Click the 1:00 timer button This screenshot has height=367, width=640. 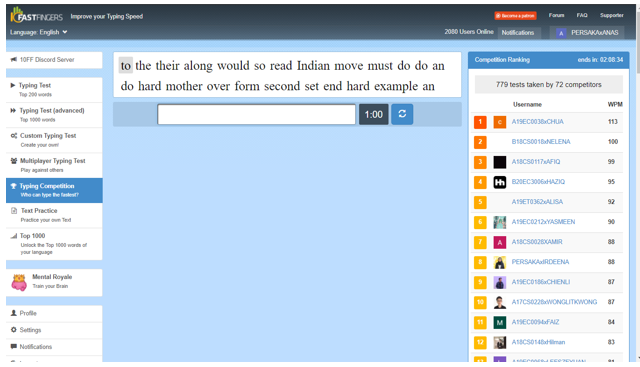pyautogui.click(x=373, y=114)
